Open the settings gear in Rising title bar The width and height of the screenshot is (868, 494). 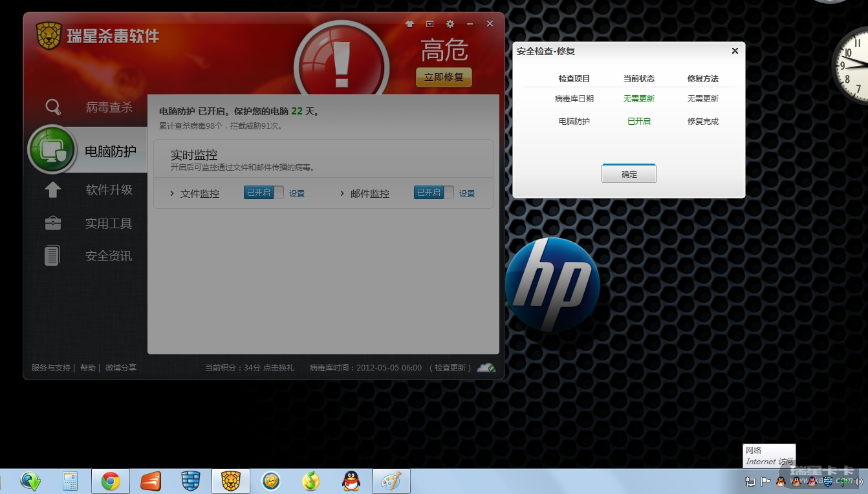tap(450, 24)
